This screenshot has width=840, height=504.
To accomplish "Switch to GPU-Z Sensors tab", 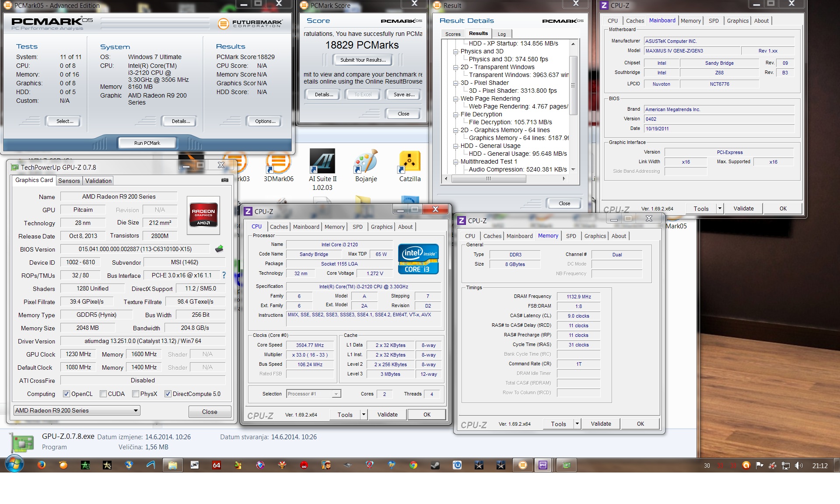I will point(69,181).
